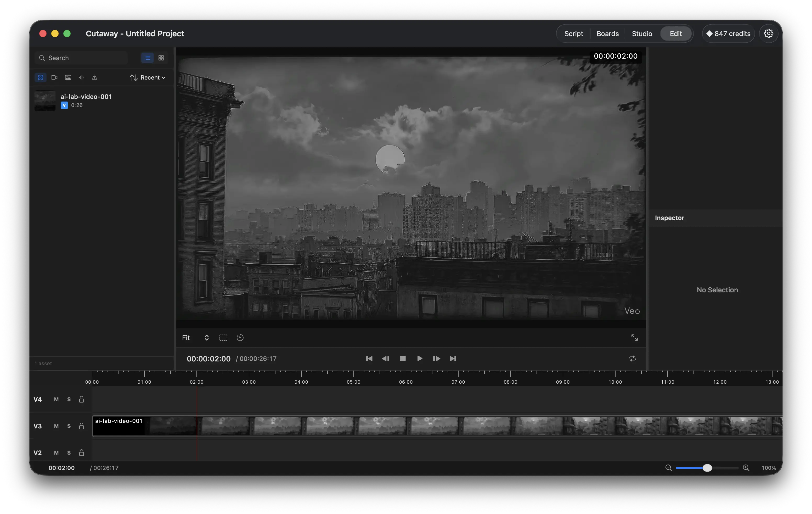Toggle loop playback icon
This screenshot has height=514, width=812.
[x=632, y=359]
